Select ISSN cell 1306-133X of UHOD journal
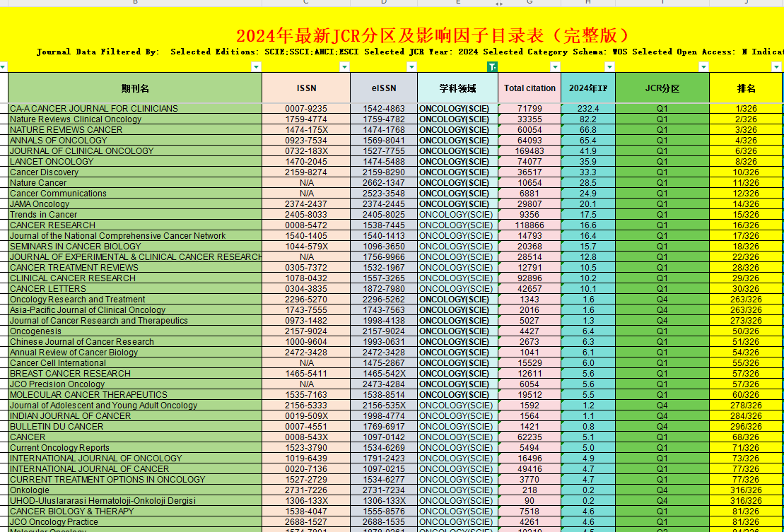784x532 pixels. [306, 500]
